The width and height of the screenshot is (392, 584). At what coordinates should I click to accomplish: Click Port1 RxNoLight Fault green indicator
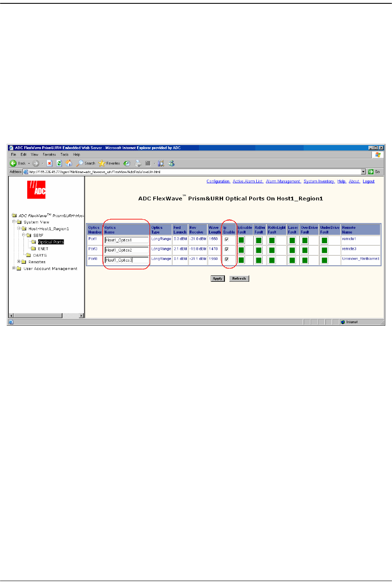272,240
